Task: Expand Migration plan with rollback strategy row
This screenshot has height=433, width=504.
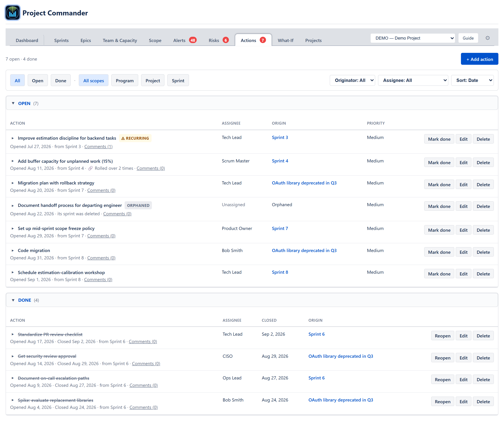Action: pyautogui.click(x=13, y=183)
